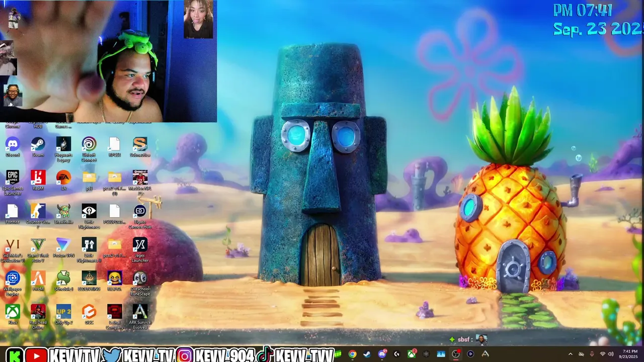This screenshot has height=362, width=644.
Task: Select the Wallpaper Engine desktop icon
Action: [13, 284]
